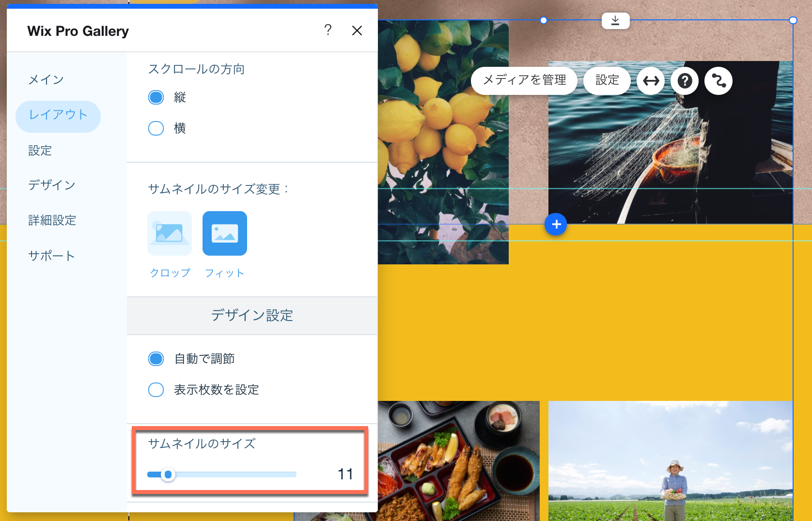Open the メイン tab in the sidebar

click(x=46, y=79)
